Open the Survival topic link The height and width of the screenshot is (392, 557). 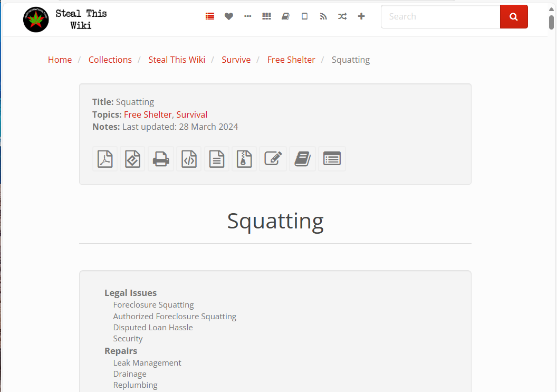coord(191,114)
